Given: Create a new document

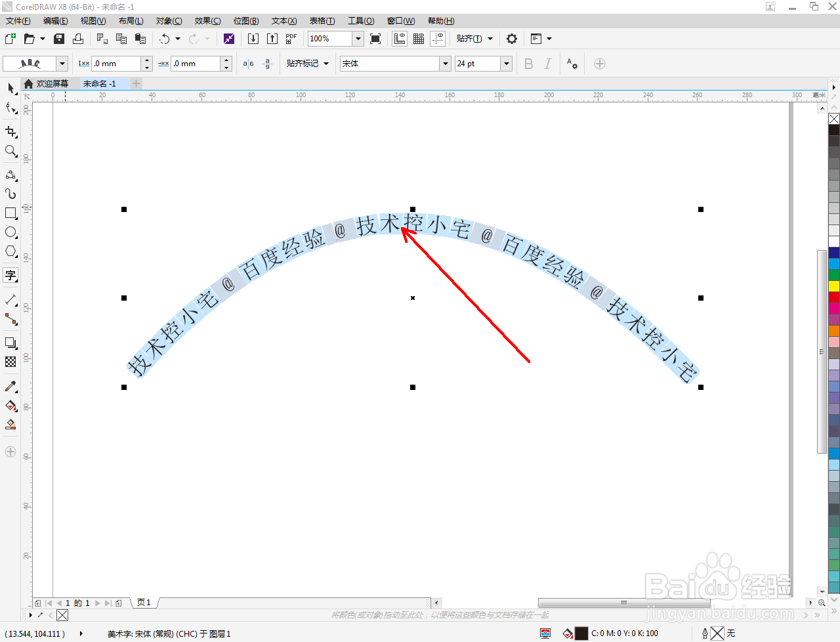Looking at the screenshot, I should 10,39.
